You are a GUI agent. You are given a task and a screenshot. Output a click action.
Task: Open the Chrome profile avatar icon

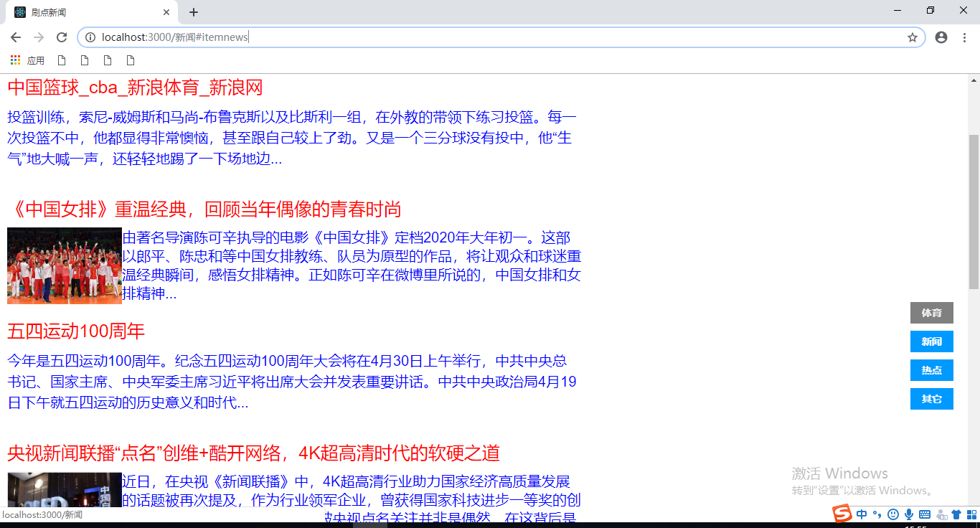(x=941, y=37)
